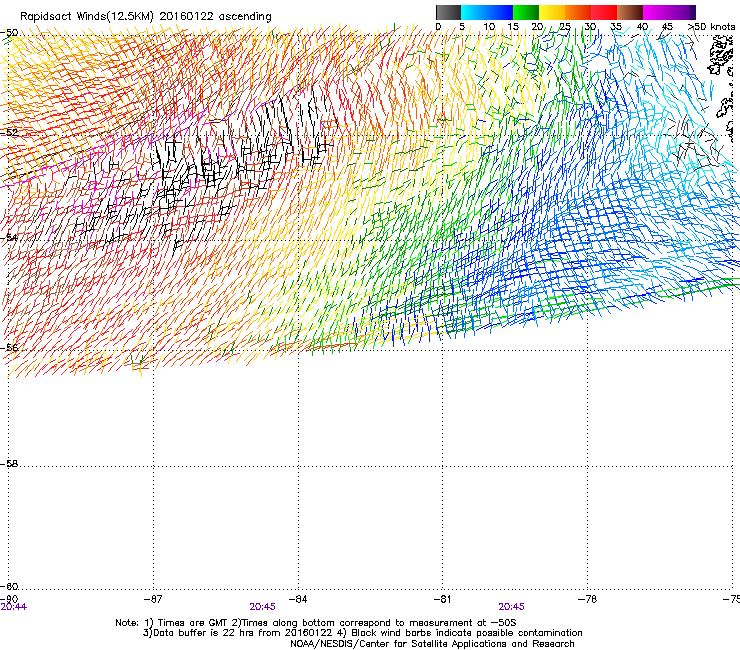This screenshot has height=650, width=740.
Task: Click the -56 latitude axis label
Action: 9,348
